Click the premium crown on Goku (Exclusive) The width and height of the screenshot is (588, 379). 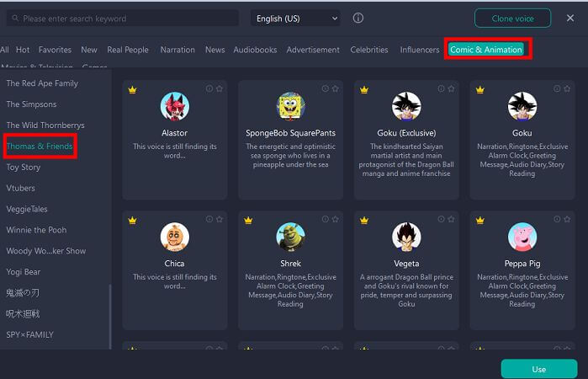tap(364, 90)
